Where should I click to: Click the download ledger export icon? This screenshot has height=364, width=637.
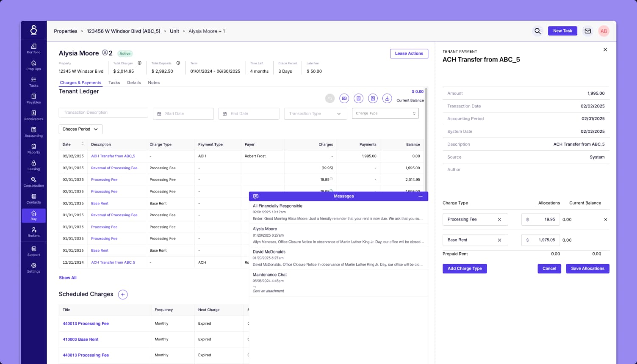point(387,98)
